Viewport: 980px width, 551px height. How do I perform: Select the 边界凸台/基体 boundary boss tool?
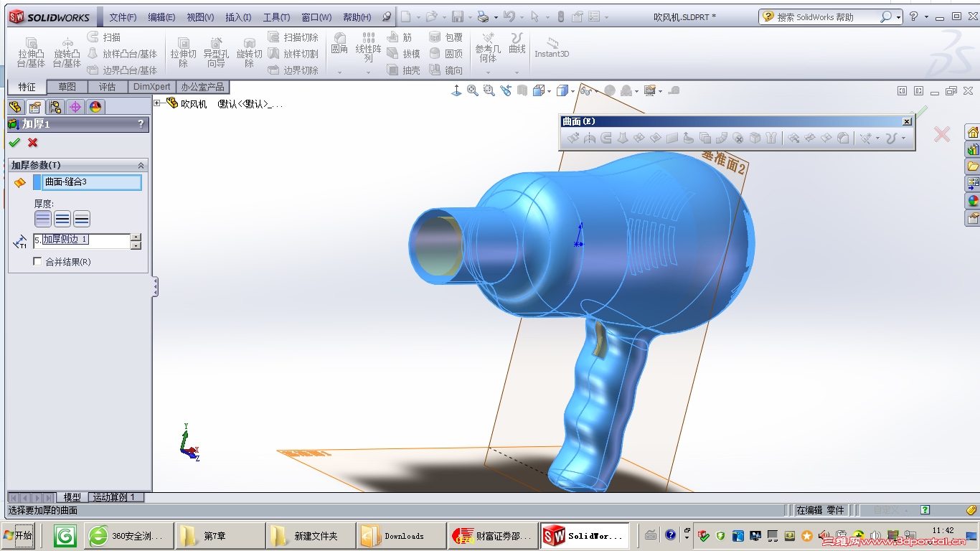tap(122, 70)
